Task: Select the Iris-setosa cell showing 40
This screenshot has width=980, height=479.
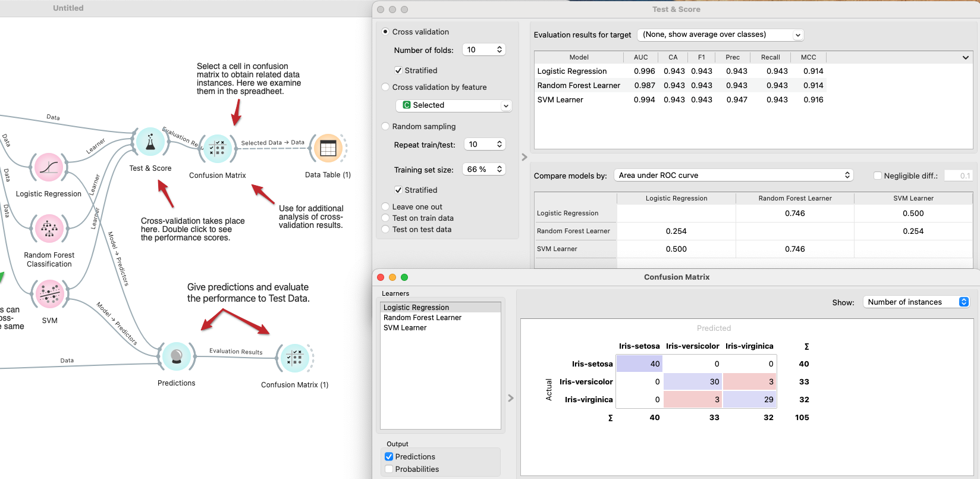Action: click(x=639, y=364)
